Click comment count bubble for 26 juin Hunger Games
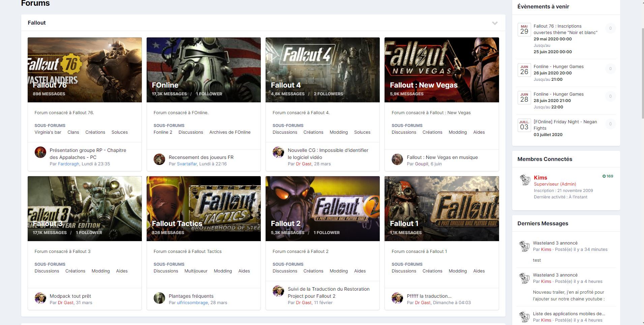This screenshot has height=325, width=644. tap(610, 69)
